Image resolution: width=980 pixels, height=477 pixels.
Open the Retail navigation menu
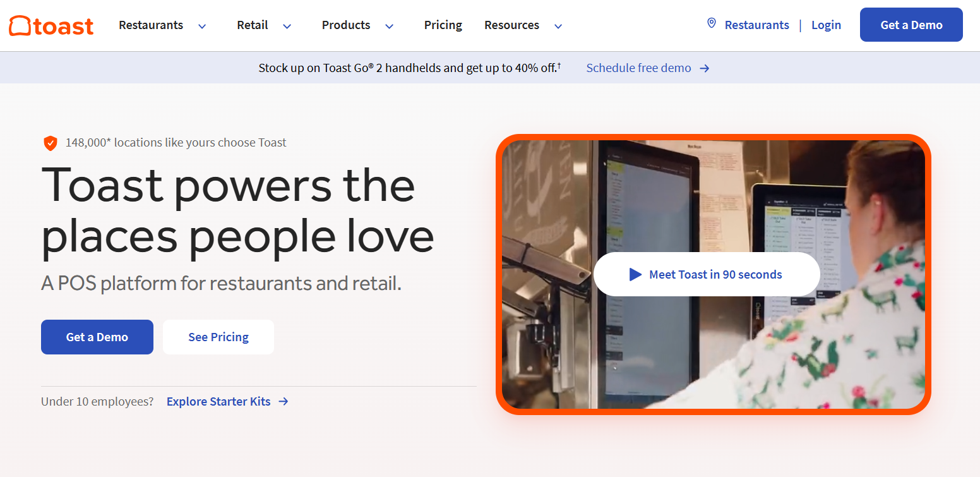(x=253, y=25)
